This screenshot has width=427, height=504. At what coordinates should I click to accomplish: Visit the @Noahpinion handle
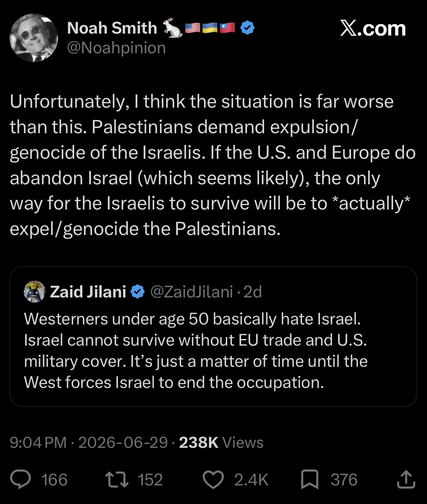[x=117, y=48]
